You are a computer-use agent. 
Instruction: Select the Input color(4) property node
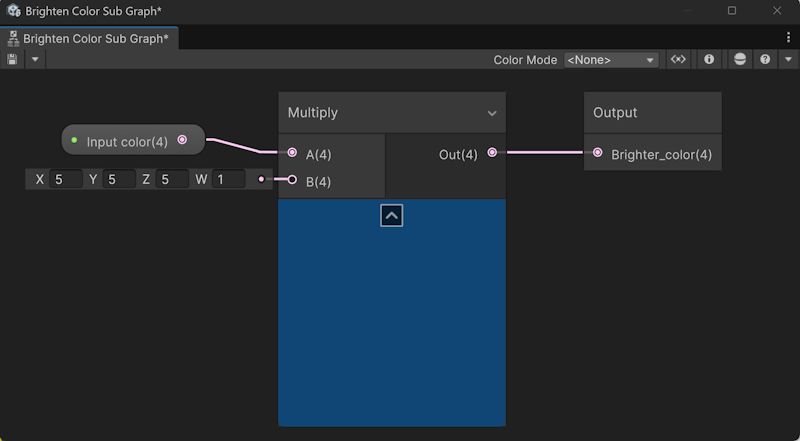[x=127, y=141]
